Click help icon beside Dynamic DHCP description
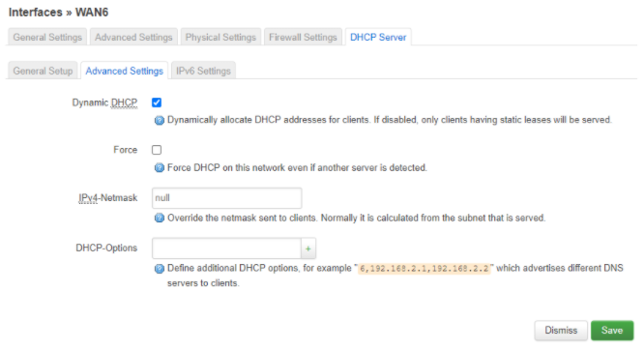The image size is (644, 351). pos(160,120)
